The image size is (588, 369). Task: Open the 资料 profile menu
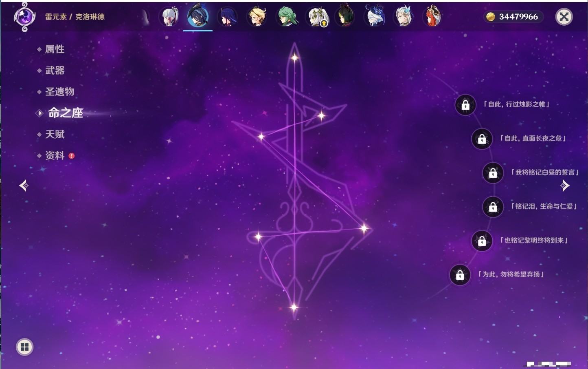[x=55, y=155]
